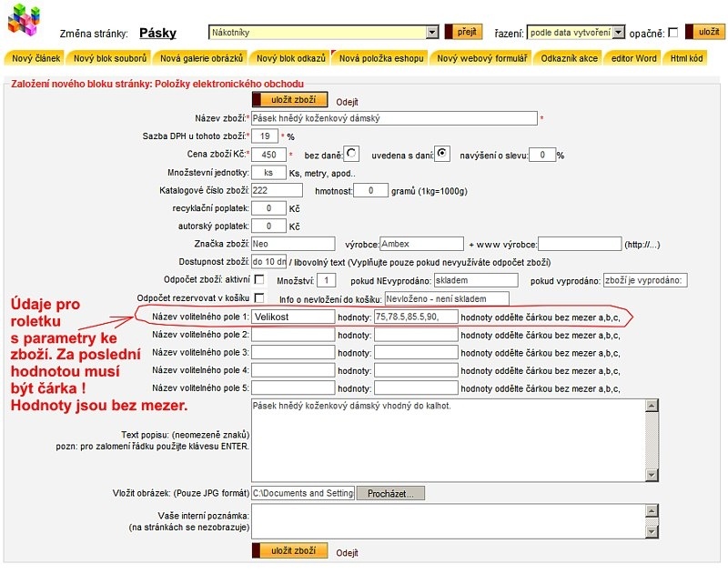Click the Sazba DPH input field
The width and height of the screenshot is (728, 574).
click(265, 136)
